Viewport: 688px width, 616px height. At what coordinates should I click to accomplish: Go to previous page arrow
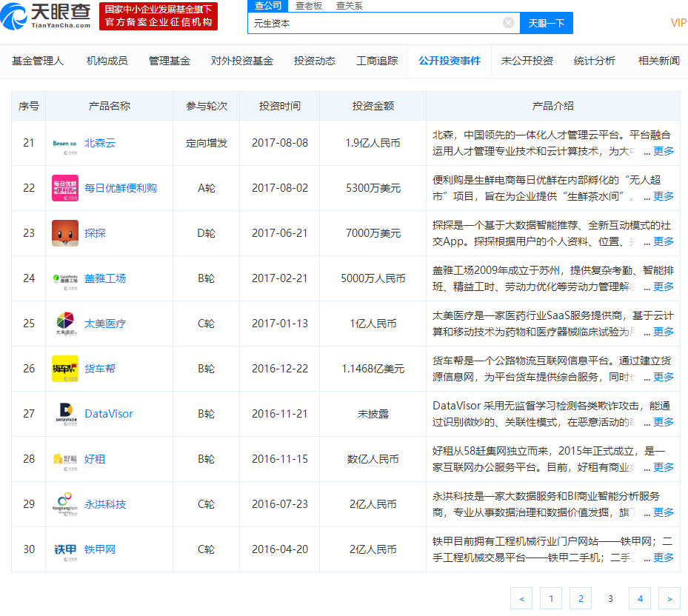[x=521, y=598]
